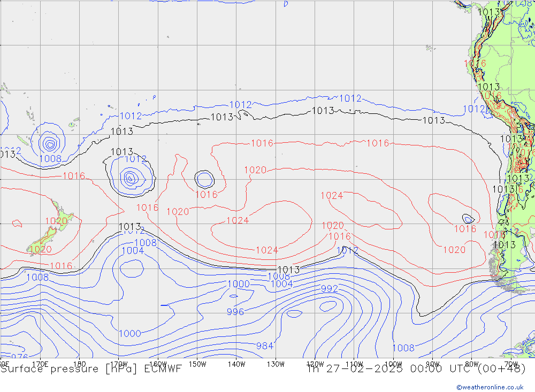The width and height of the screenshot is (535, 392).
Task: Click the 976 isobar label
Action: point(19,356)
